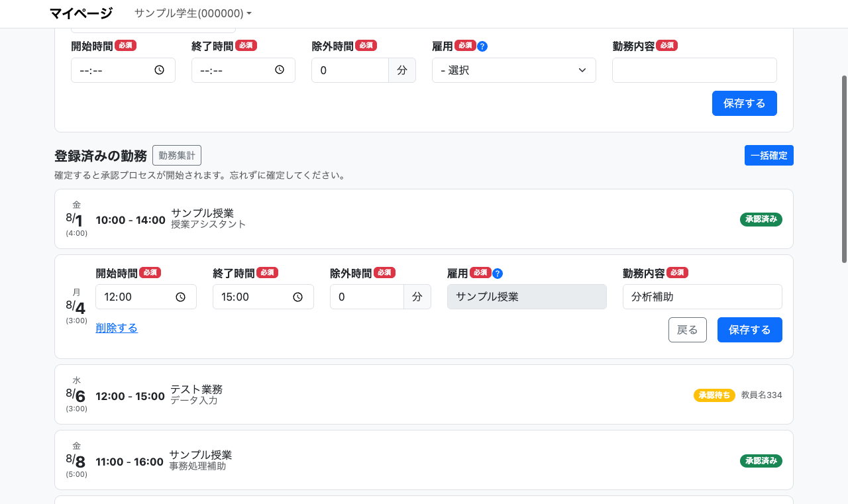Click top 保存する button in new entry form
848x504 pixels.
[x=745, y=103]
